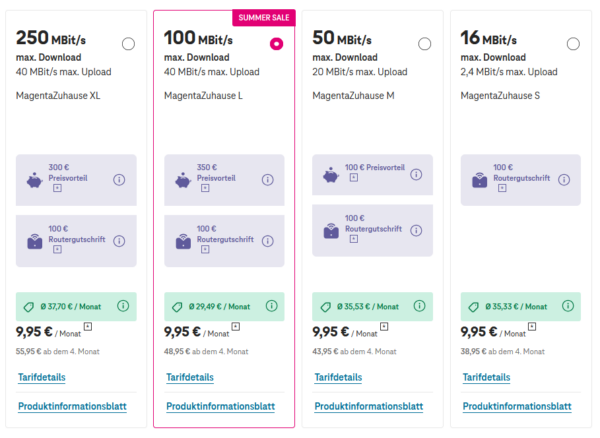Viewport: 600px width, 438px height.
Task: Show info for Ø 37,70 € / Monat
Action: pyautogui.click(x=123, y=306)
